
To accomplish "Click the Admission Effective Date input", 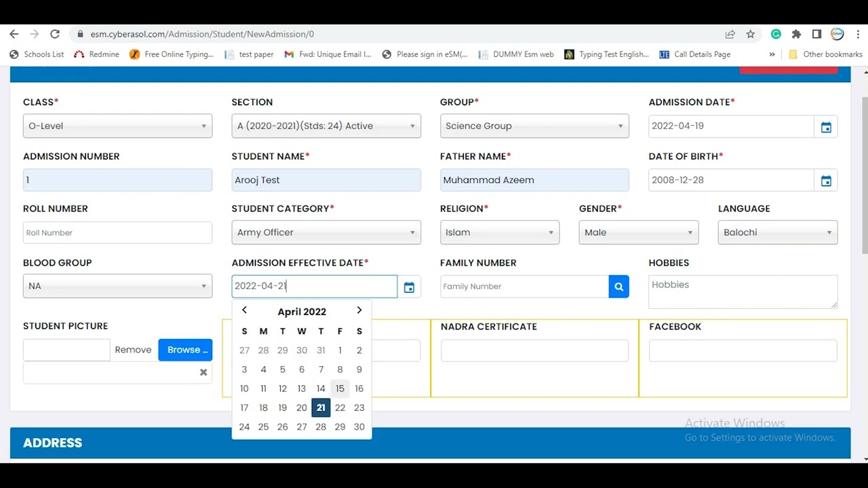I will click(315, 286).
